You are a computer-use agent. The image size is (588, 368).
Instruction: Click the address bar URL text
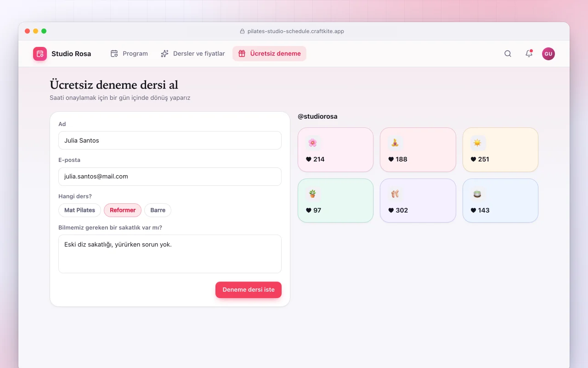pos(296,31)
